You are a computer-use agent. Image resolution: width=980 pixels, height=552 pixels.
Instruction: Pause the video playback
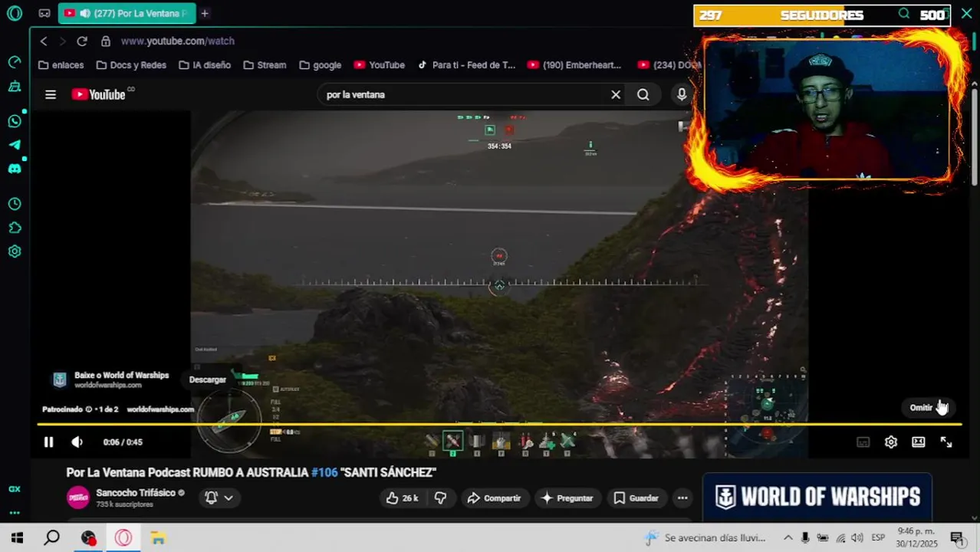(48, 442)
